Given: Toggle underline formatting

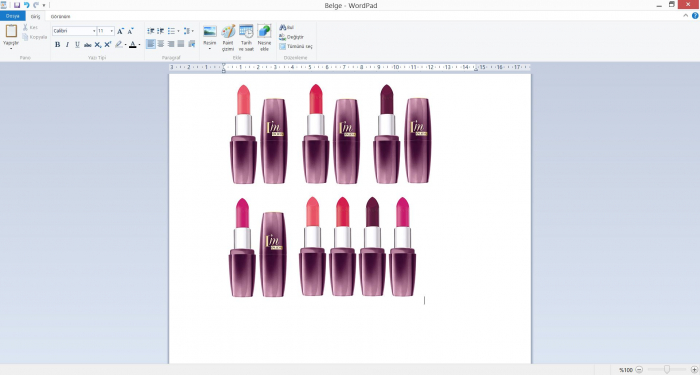Looking at the screenshot, I should click(77, 45).
